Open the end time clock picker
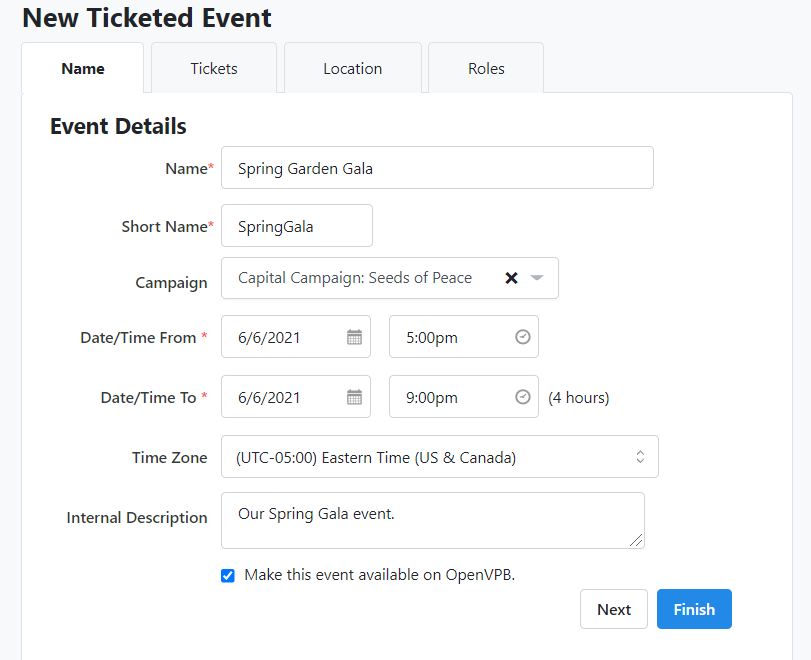 coord(522,397)
